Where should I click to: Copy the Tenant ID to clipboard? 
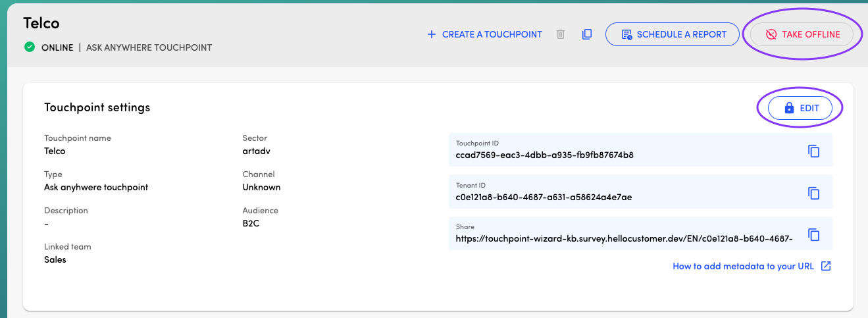(x=813, y=193)
